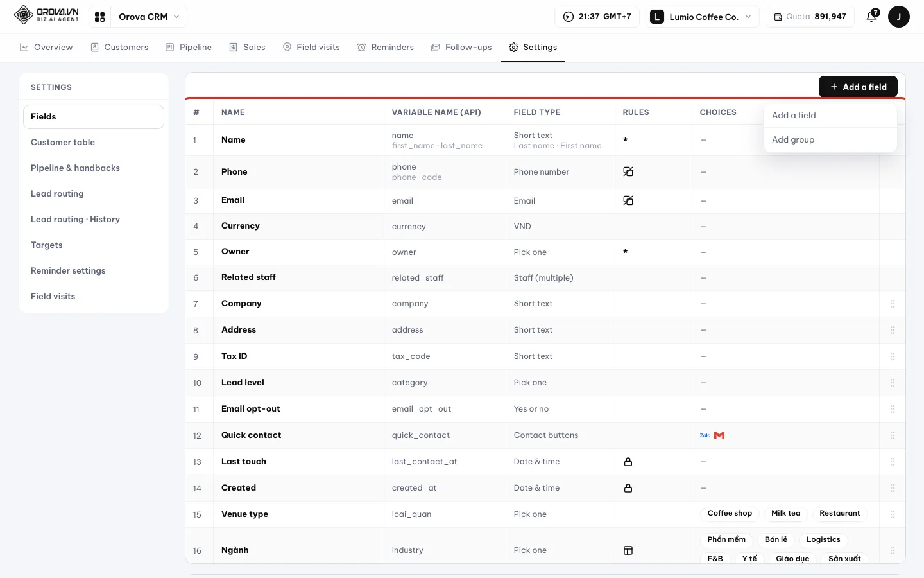Expand the Orova CRM app dropdown
This screenshot has width=924, height=578.
pos(149,17)
